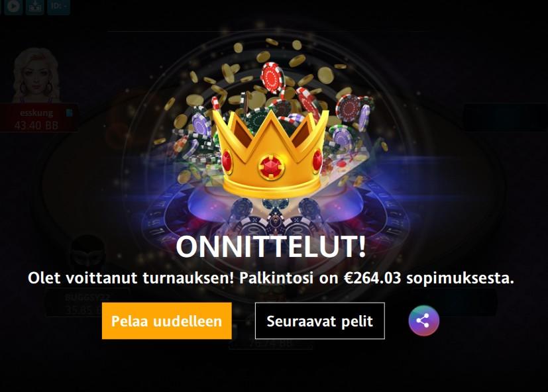Image resolution: width=548 pixels, height=392 pixels.
Task: Open Seuraavat pelit next games
Action: [320, 320]
